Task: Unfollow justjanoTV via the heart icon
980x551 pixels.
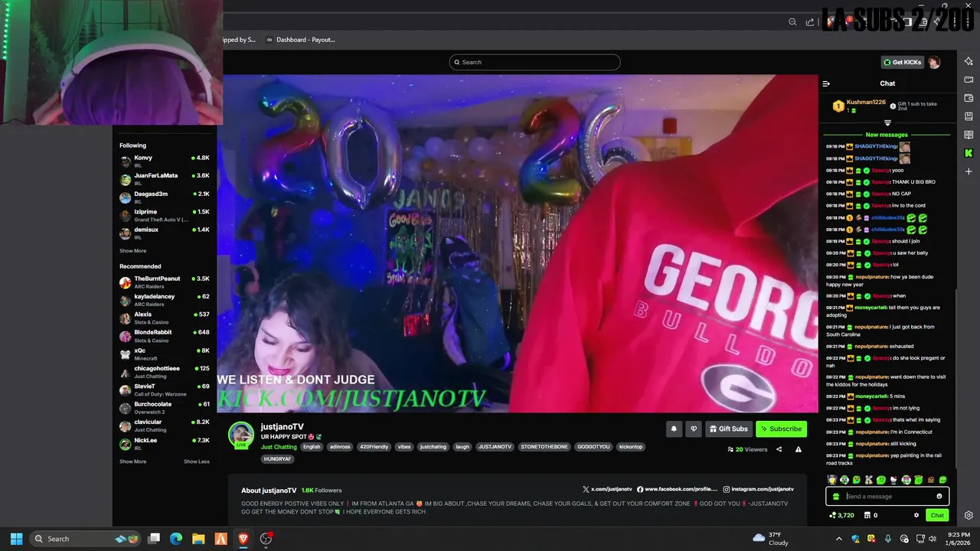Action: coord(693,429)
